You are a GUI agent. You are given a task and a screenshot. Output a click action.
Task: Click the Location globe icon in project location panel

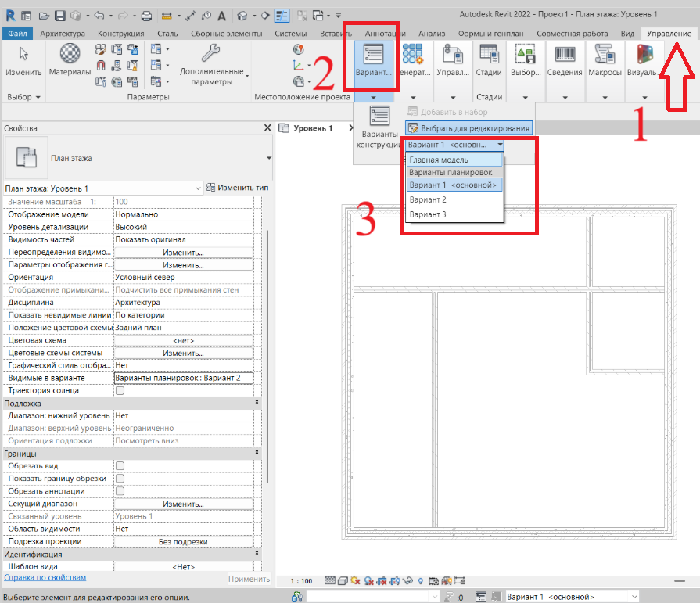298,49
